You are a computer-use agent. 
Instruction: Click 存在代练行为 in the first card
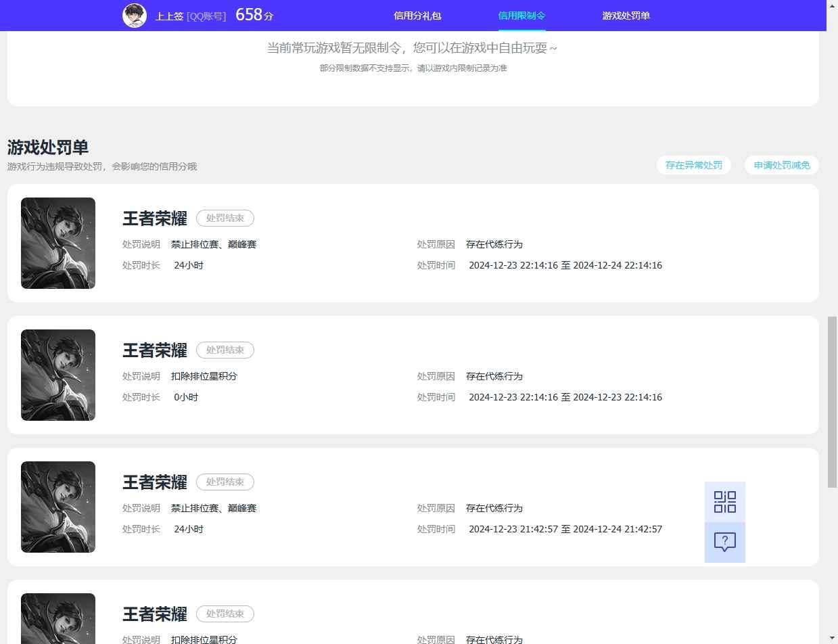click(494, 244)
